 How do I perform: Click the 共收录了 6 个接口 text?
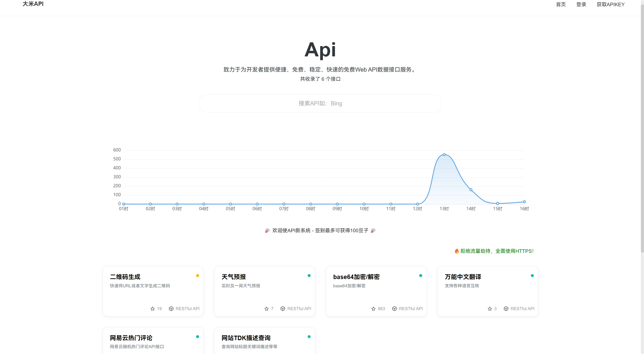tap(320, 79)
